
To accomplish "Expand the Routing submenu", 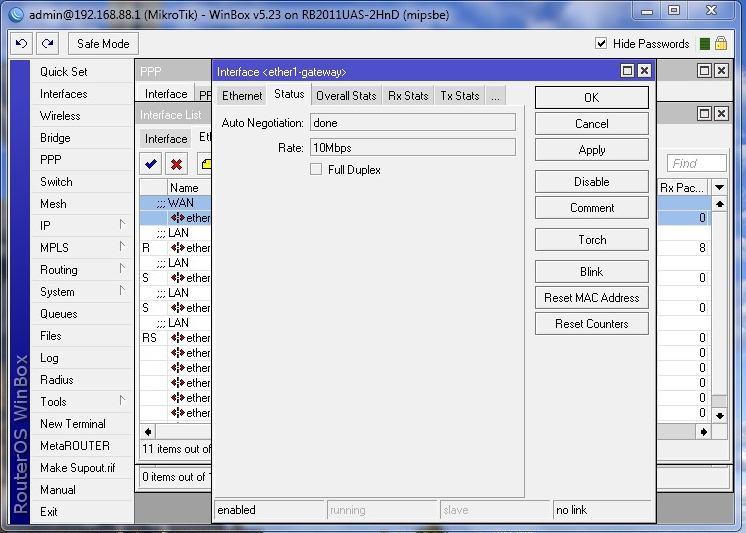I will [122, 269].
